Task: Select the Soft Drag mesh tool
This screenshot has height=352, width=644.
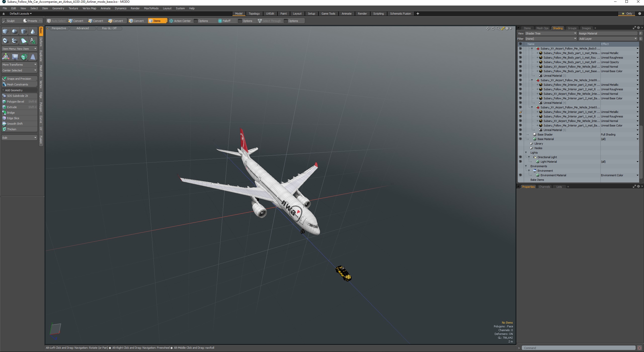Action: (15, 57)
